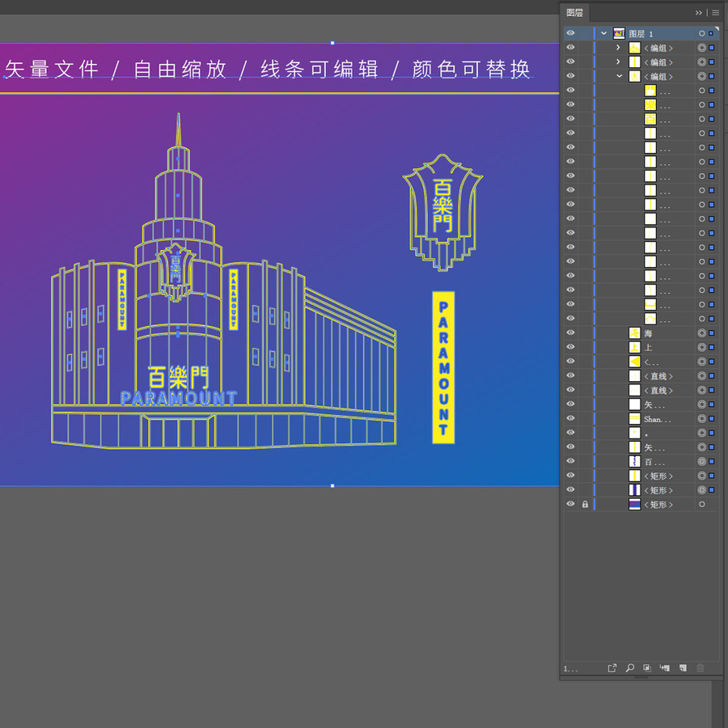Hide 图层 1 with its eye icon
The width and height of the screenshot is (728, 728).
(570, 33)
